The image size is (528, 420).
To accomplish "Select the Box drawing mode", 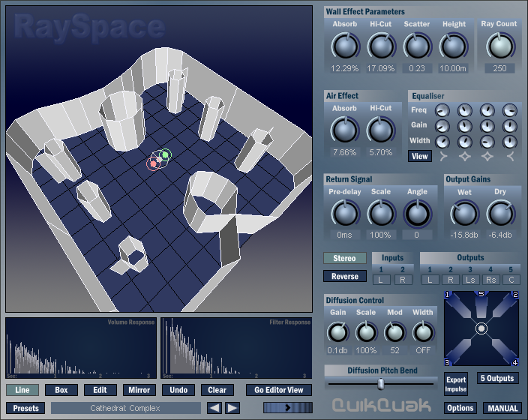I will coord(61,390).
